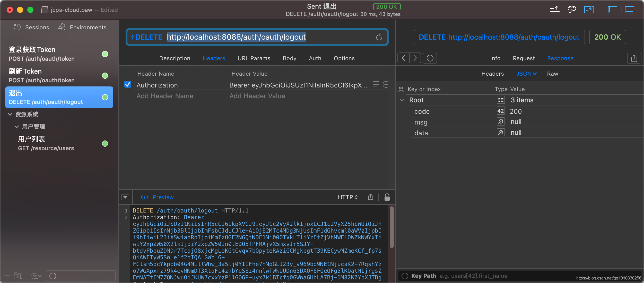Click the share icon beside HTTP selector

tap(371, 197)
